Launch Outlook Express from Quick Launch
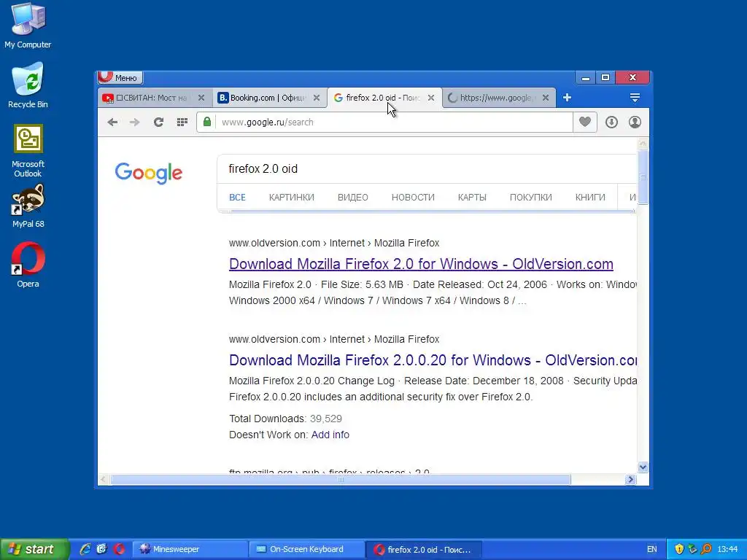747x560 pixels. [102, 549]
